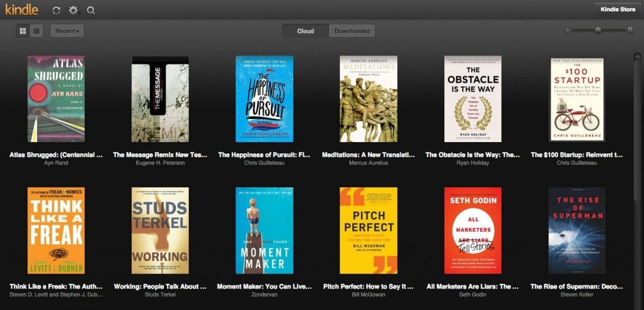The height and width of the screenshot is (310, 644).
Task: Click author 'Chris Guillebeau' under The $100 Startup
Action: [577, 163]
